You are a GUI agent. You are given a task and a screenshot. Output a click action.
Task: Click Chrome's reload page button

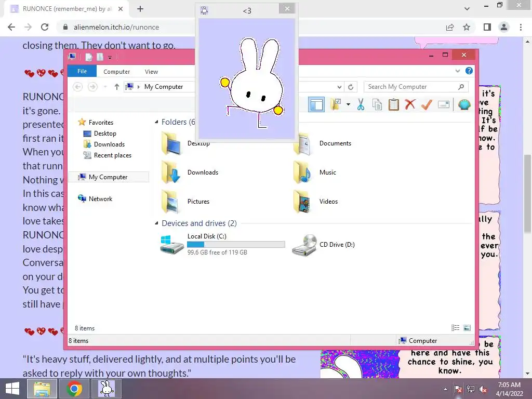click(45, 27)
